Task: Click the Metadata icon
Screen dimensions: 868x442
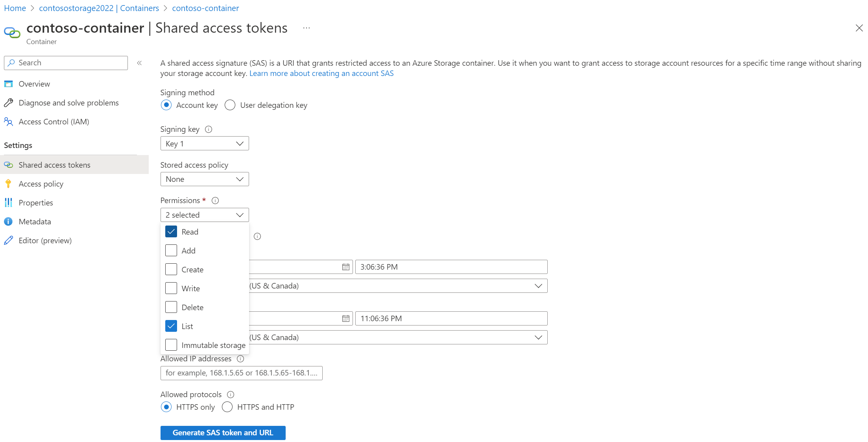Action: [x=9, y=221]
